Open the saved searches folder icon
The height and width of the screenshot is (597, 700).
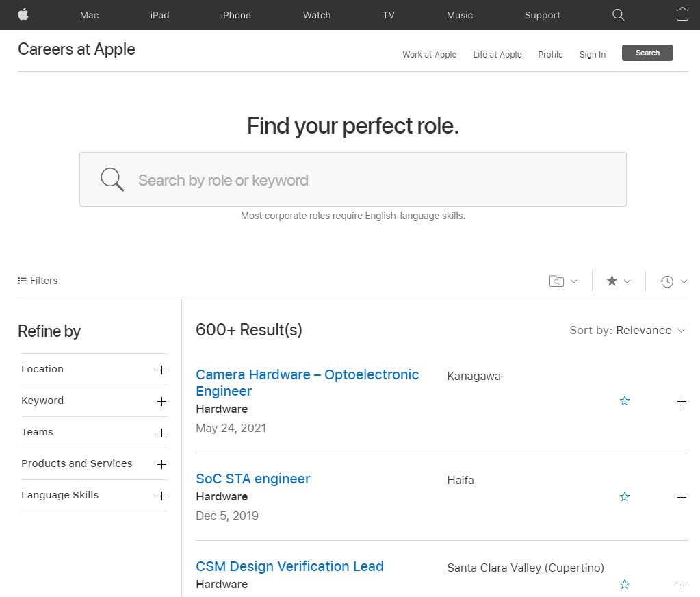pos(557,281)
